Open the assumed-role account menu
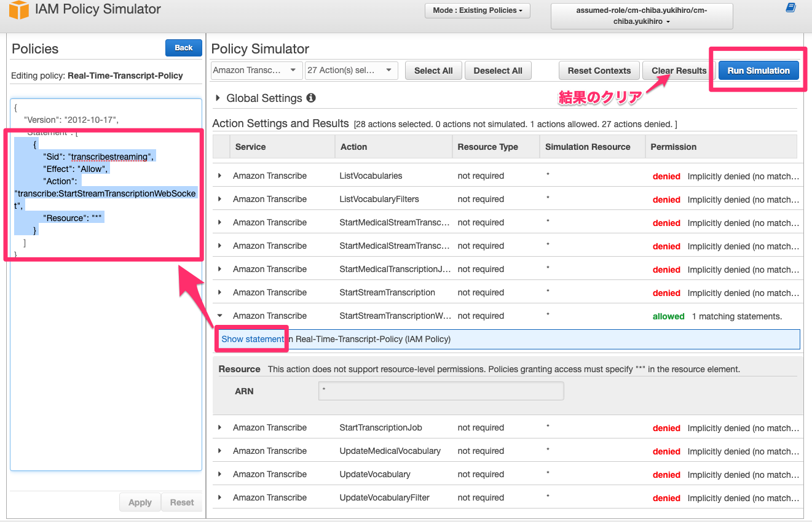The image size is (812, 530). click(641, 15)
